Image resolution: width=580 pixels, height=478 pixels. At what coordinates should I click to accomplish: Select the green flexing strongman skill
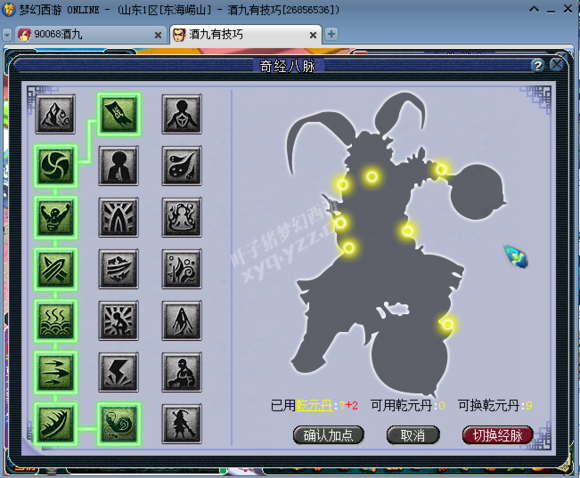(55, 218)
